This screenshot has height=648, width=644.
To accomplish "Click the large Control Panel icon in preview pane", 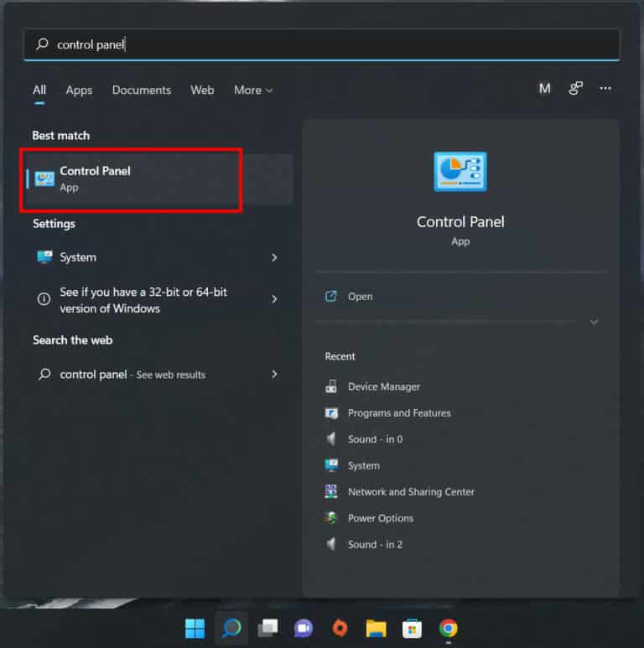I will (460, 172).
